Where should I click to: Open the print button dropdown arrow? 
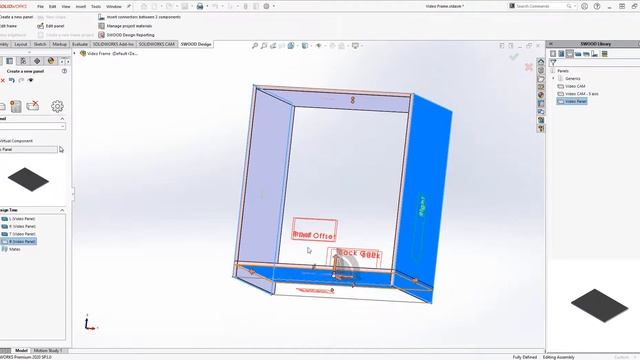(x=207, y=6)
